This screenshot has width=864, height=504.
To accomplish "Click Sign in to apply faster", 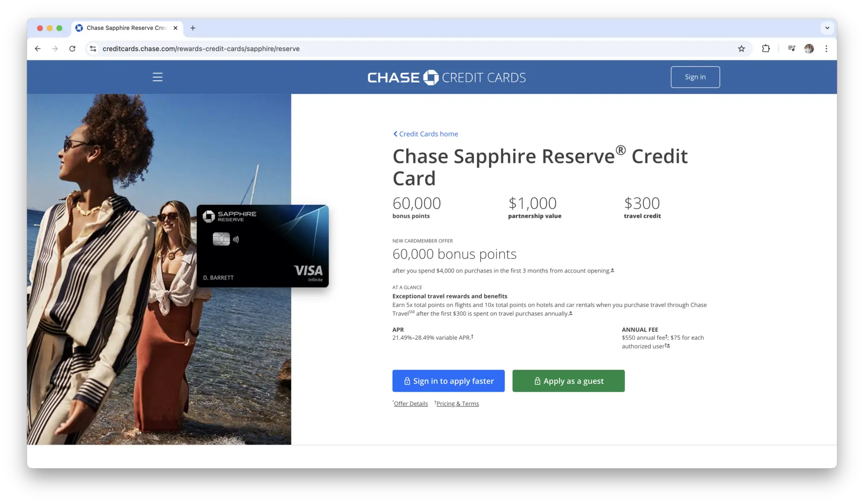I will tap(448, 381).
